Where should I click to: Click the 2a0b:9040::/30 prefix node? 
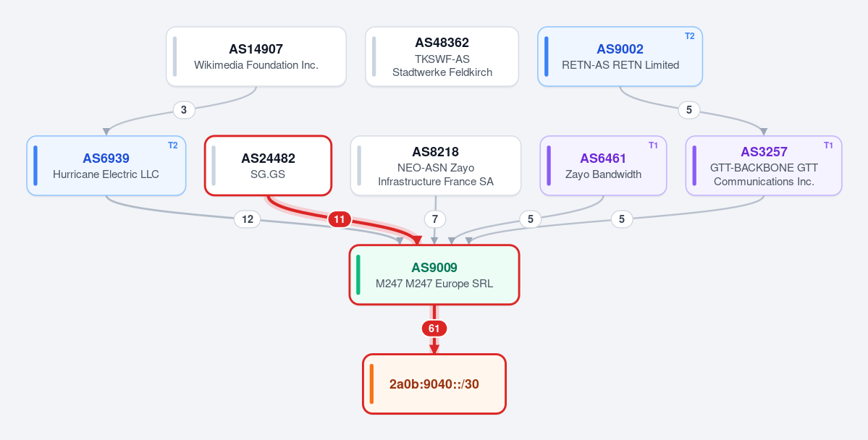click(434, 384)
